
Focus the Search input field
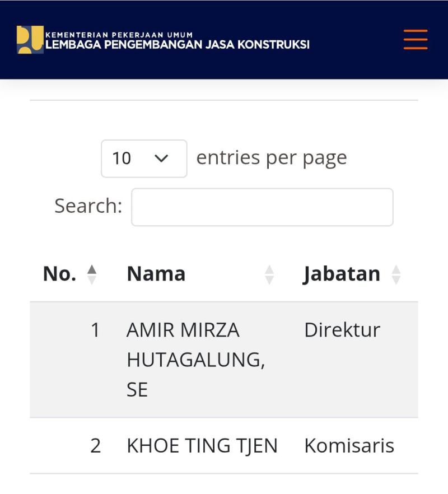pyautogui.click(x=262, y=207)
